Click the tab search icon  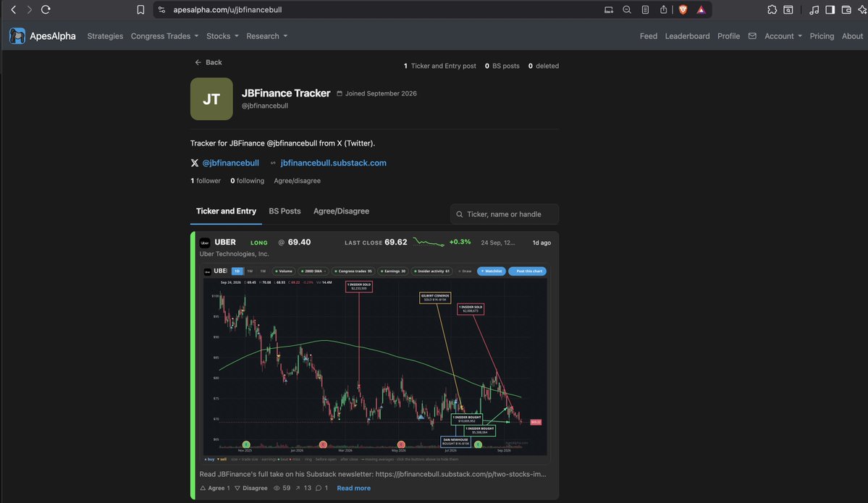pyautogui.click(x=788, y=9)
